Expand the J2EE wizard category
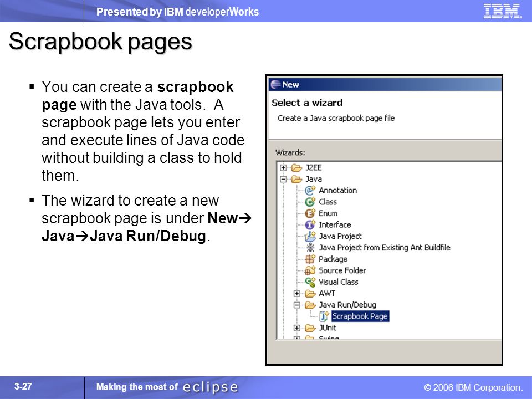 coord(283,167)
